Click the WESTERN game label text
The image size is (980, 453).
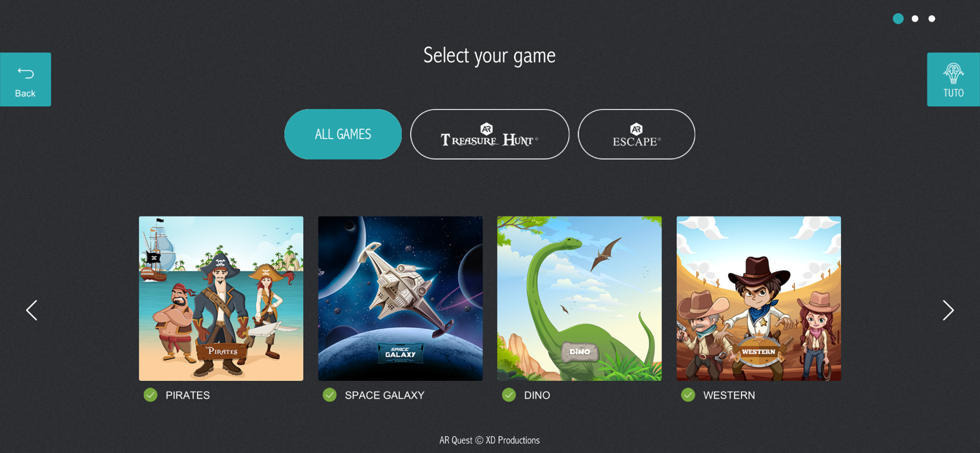tap(729, 395)
